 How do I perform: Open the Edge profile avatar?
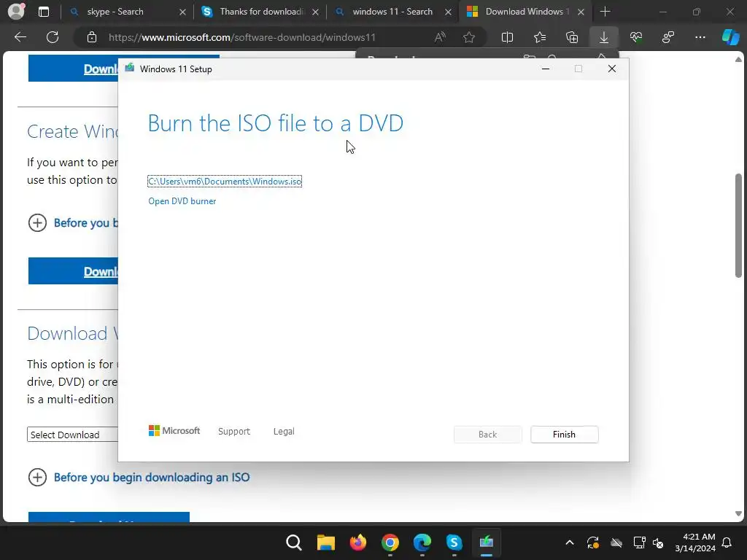coord(16,12)
